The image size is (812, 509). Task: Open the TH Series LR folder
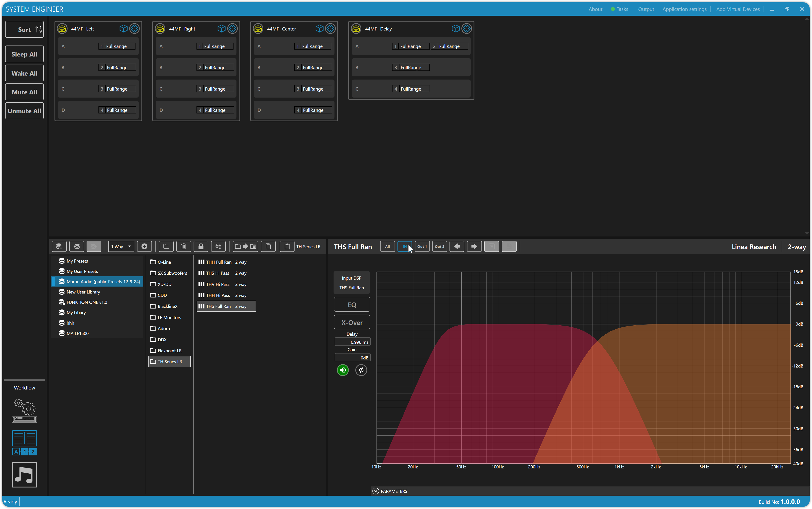pos(169,361)
